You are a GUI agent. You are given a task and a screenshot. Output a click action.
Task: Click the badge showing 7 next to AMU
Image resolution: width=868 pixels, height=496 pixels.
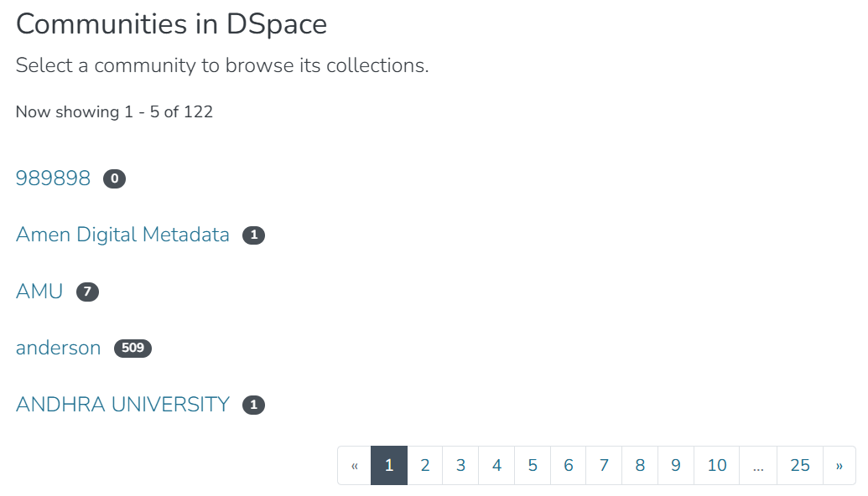87,292
